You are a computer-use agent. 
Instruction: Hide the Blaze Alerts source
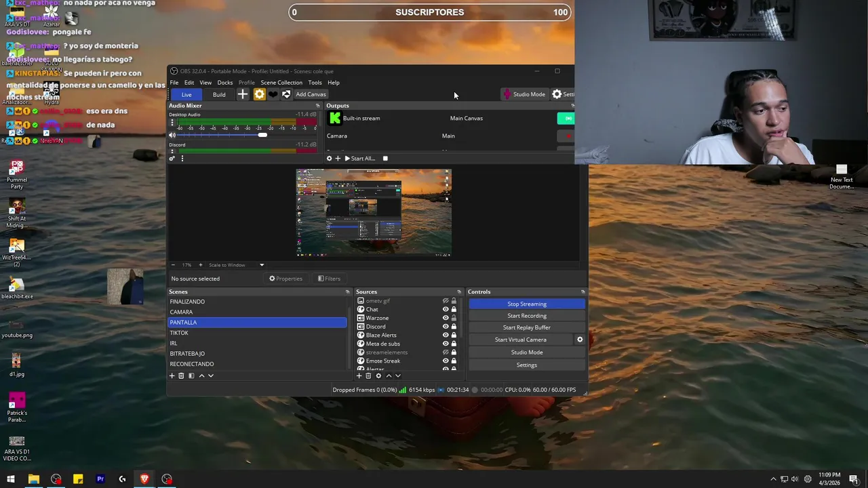pos(446,335)
